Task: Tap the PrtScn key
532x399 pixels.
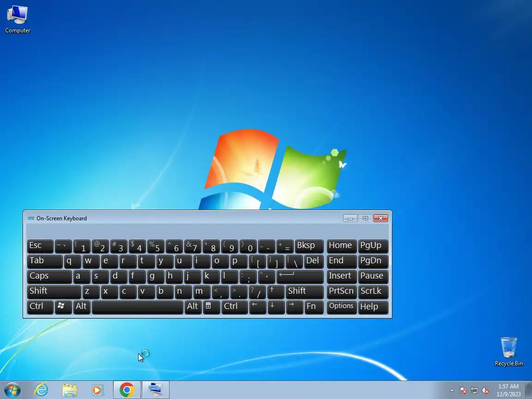Action: [342, 292]
